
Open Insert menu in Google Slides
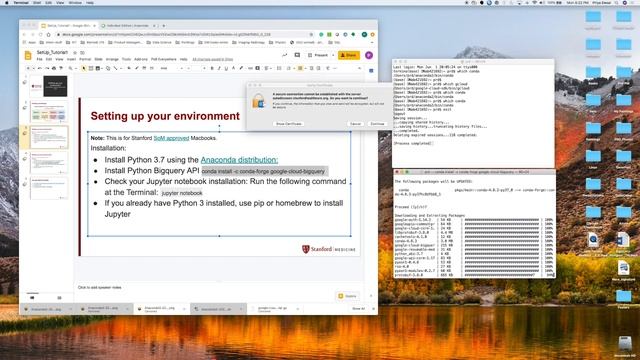tap(71, 60)
